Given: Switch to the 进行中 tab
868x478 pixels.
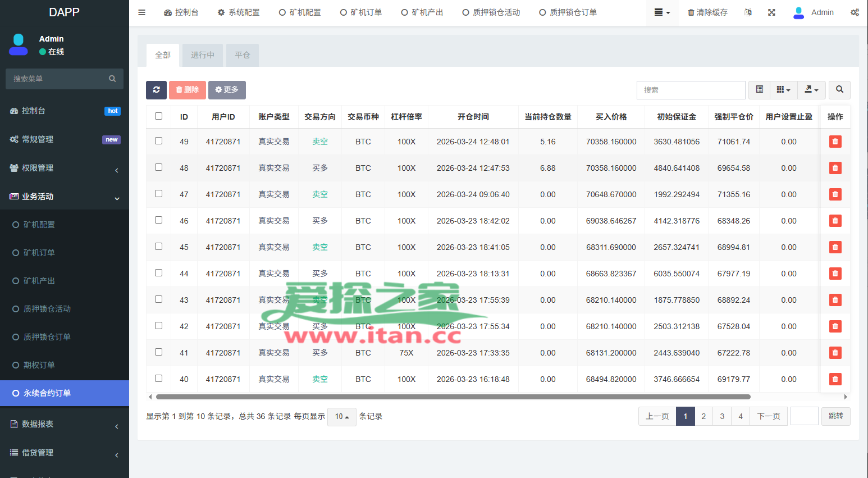Looking at the screenshot, I should [x=203, y=55].
